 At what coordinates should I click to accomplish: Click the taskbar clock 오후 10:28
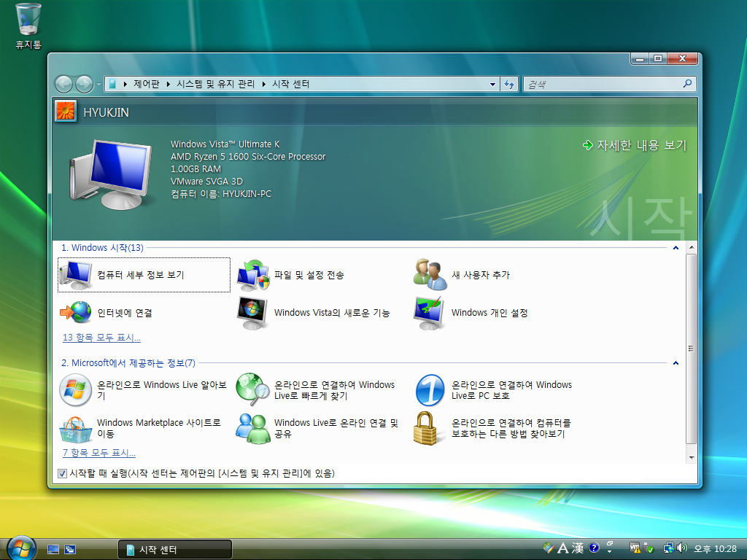(x=715, y=549)
